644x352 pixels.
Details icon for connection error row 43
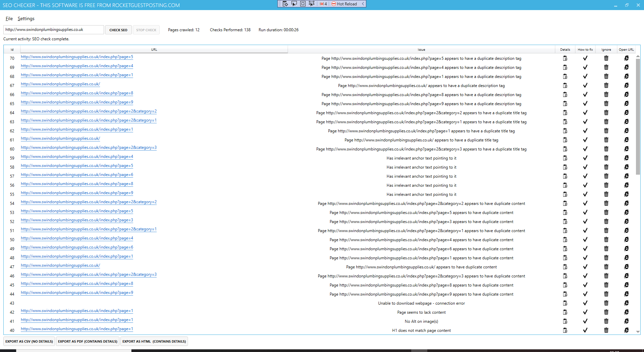(565, 303)
